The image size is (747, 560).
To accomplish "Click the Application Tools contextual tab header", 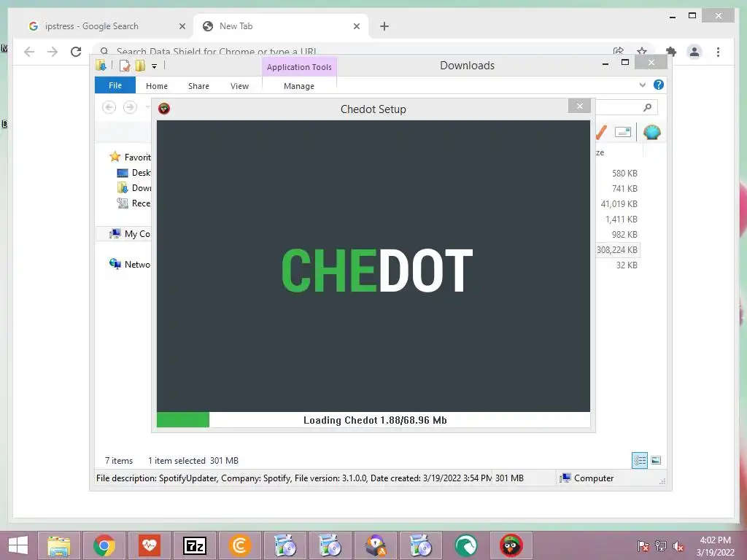I will 299,67.
